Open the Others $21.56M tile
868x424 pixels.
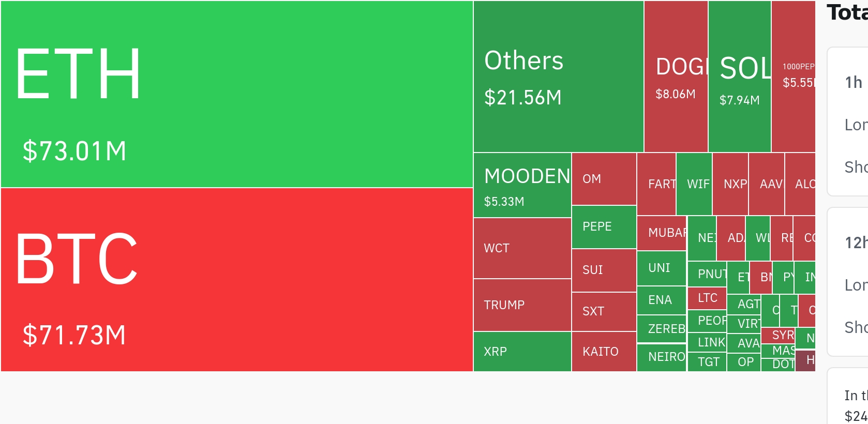pos(559,77)
